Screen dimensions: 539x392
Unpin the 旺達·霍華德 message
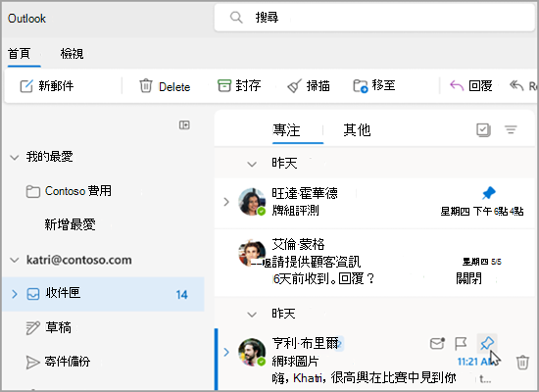[488, 193]
